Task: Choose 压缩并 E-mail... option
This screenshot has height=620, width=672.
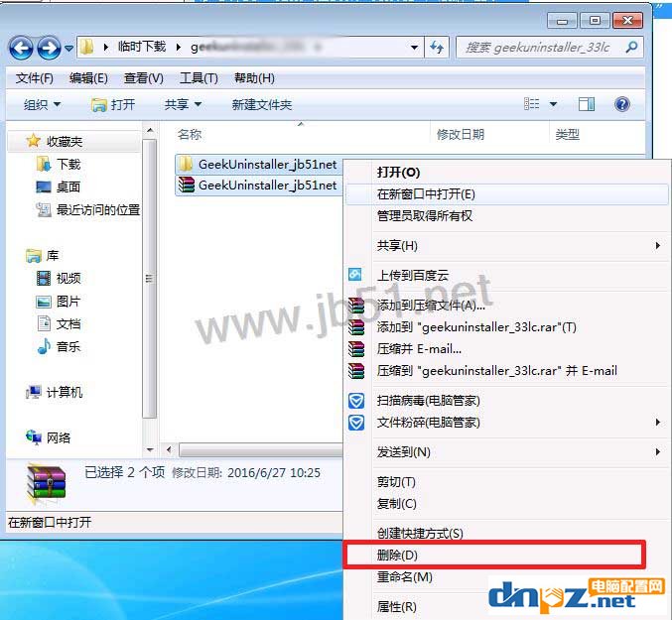Action: tap(507, 348)
